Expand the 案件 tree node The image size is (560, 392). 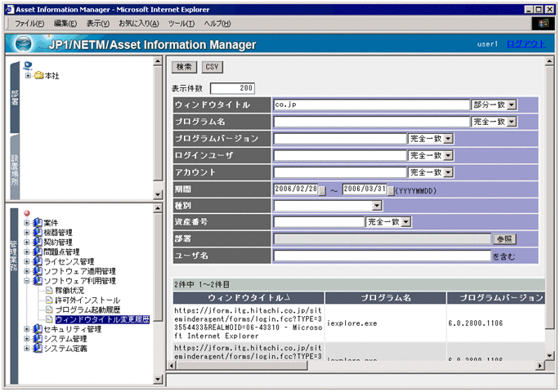tap(27, 224)
